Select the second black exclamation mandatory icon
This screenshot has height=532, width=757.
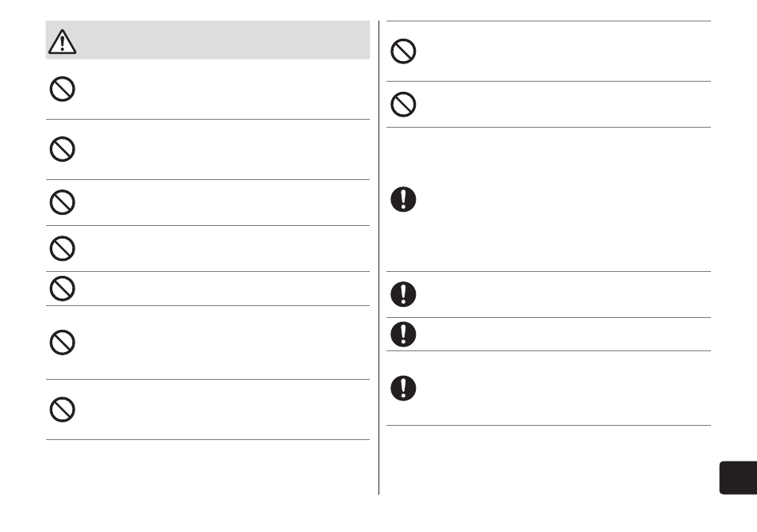pyautogui.click(x=403, y=294)
